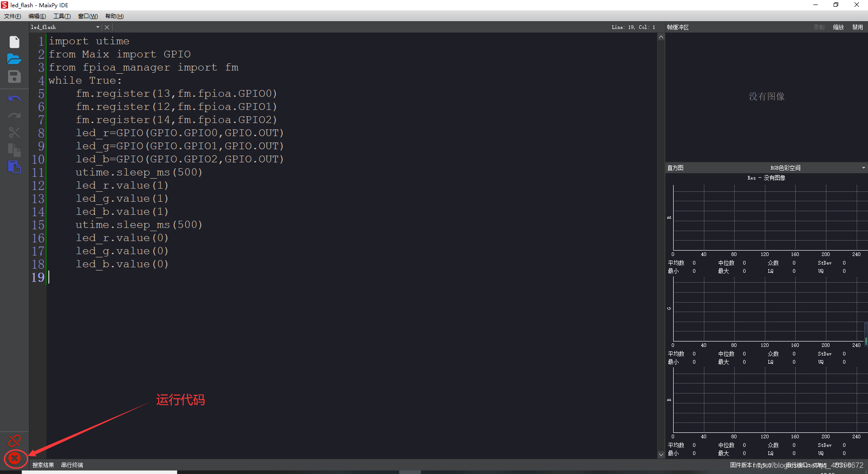Open the 窗口(W) menu

[88, 16]
